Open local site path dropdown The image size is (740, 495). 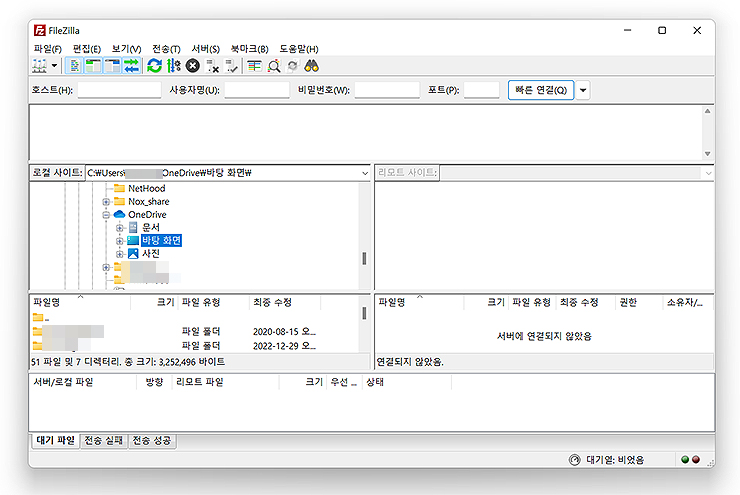[x=364, y=173]
